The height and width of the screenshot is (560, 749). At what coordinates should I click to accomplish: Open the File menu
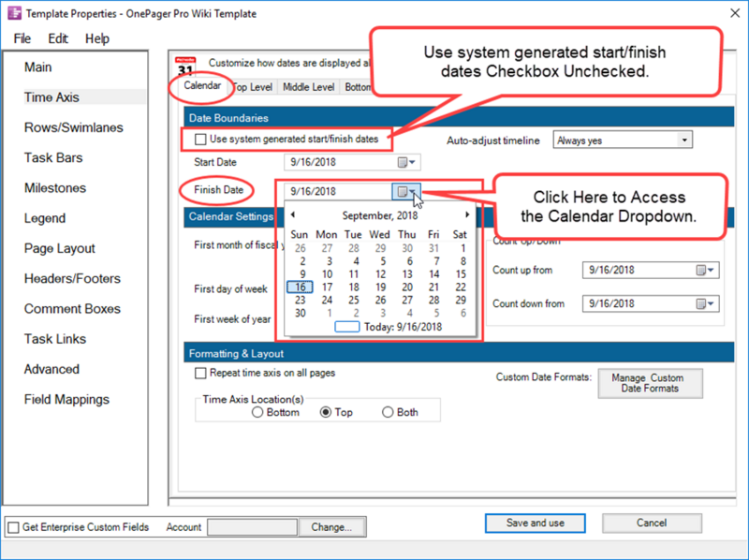tap(22, 38)
